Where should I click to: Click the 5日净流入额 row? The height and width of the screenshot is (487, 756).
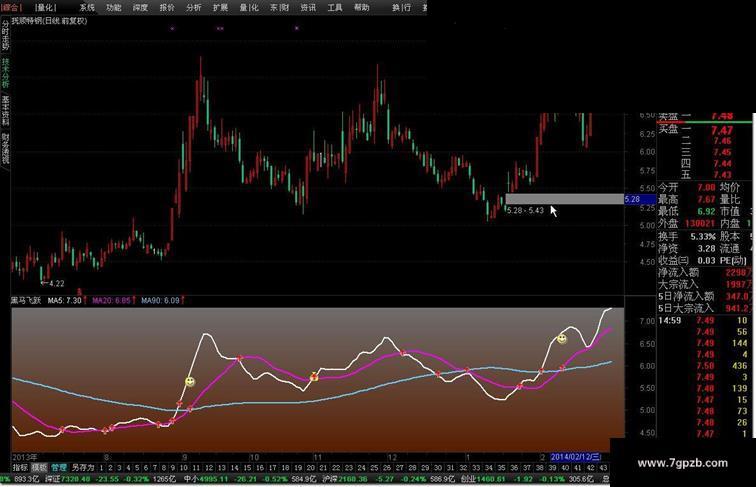[705, 296]
